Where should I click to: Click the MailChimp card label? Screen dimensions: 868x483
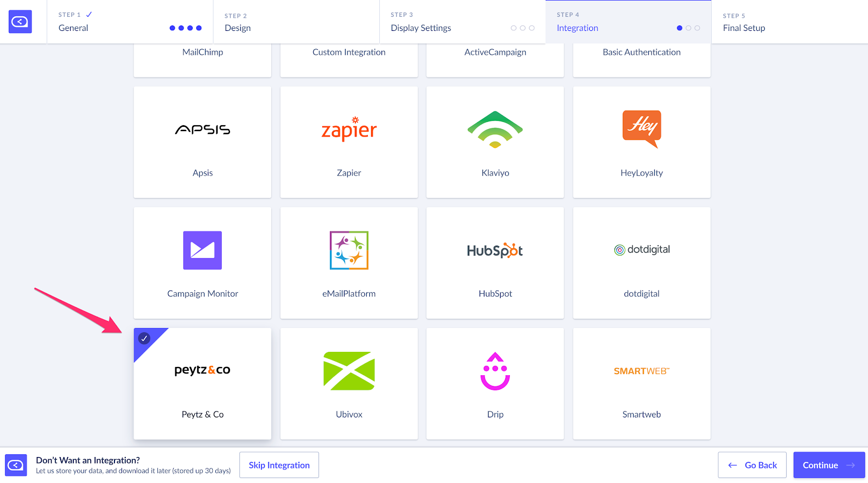tap(202, 52)
